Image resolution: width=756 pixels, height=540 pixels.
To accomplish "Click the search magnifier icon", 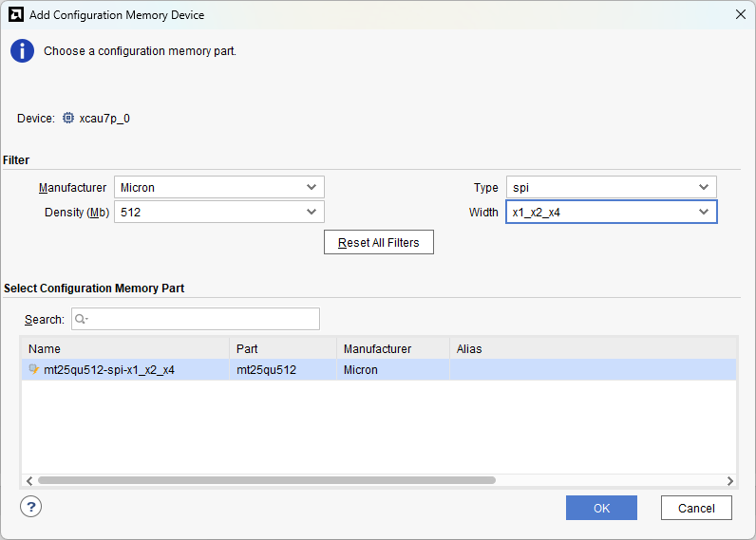I will (x=82, y=319).
